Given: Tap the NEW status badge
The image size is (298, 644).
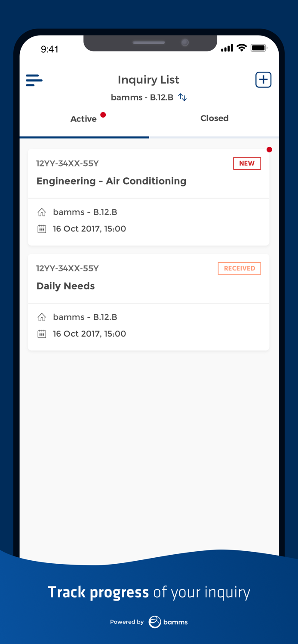Looking at the screenshot, I should coord(247,164).
